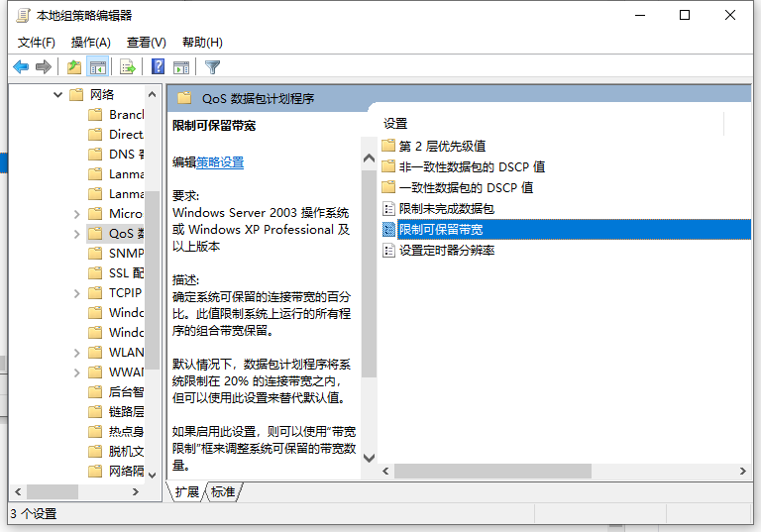Click the policy icon beside 设置定时器分辨率
This screenshot has width=761, height=532.
[388, 251]
